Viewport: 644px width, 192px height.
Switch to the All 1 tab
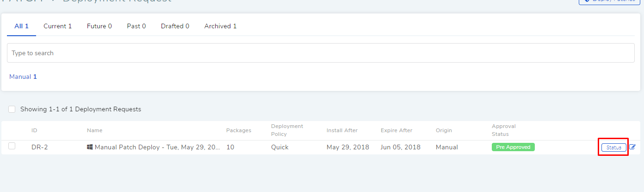tap(22, 26)
